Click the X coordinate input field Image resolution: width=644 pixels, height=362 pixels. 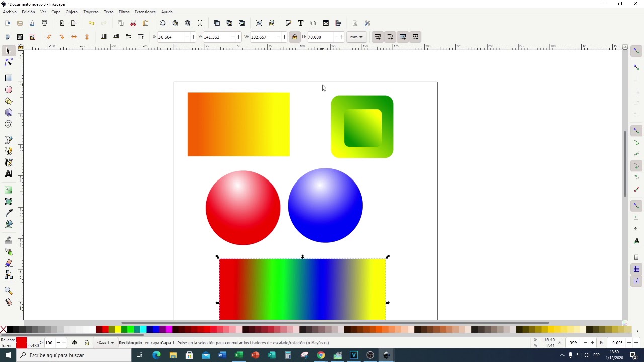[171, 37]
